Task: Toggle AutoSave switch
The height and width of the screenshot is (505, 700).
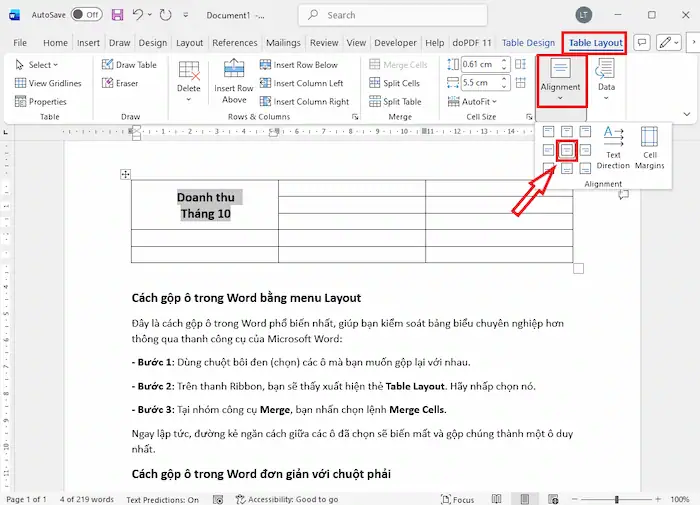Action: pyautogui.click(x=86, y=15)
